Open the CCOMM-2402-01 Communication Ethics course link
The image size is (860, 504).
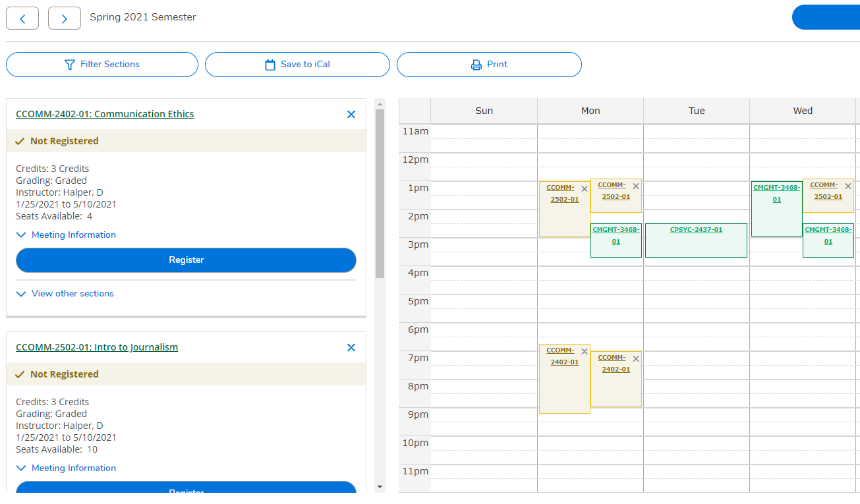click(x=105, y=113)
